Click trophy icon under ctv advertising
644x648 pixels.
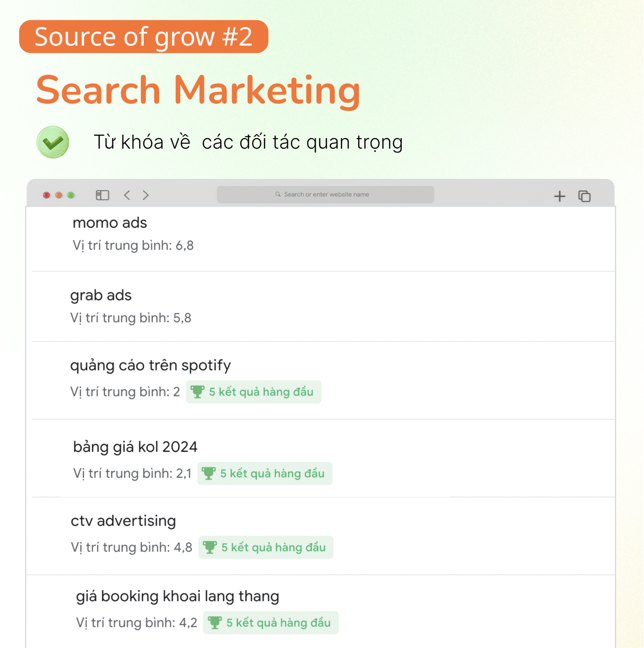(x=209, y=547)
